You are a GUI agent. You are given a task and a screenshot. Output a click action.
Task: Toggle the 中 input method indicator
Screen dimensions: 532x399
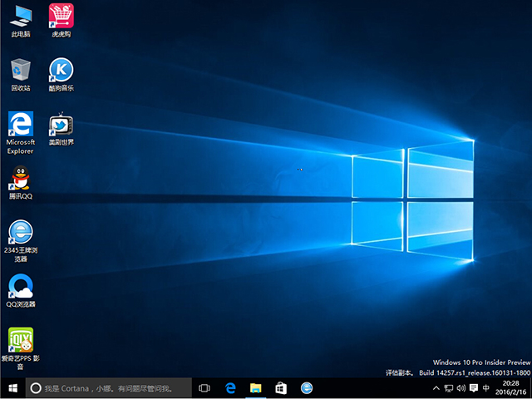pos(485,388)
